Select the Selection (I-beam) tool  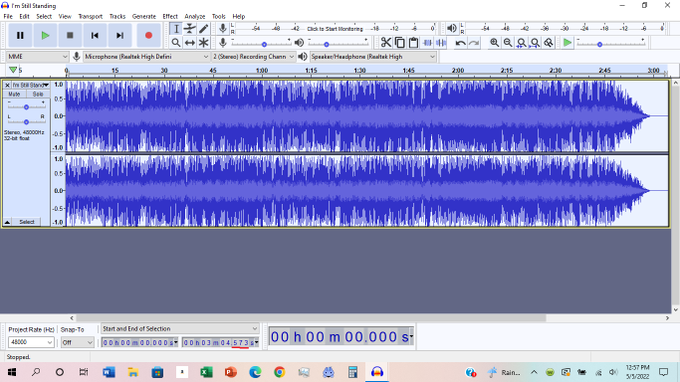pyautogui.click(x=176, y=29)
